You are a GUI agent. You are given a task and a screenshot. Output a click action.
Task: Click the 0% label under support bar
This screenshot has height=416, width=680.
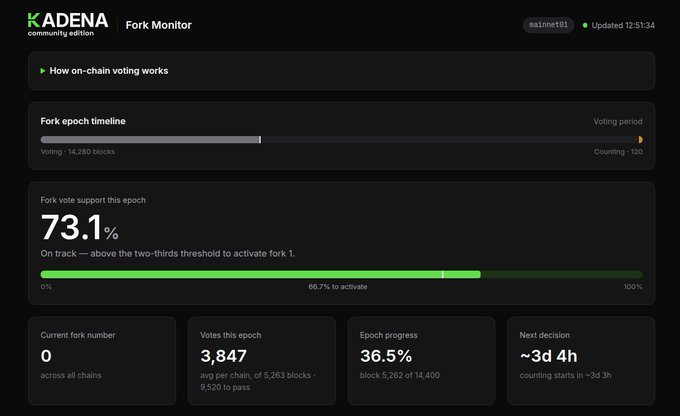46,287
